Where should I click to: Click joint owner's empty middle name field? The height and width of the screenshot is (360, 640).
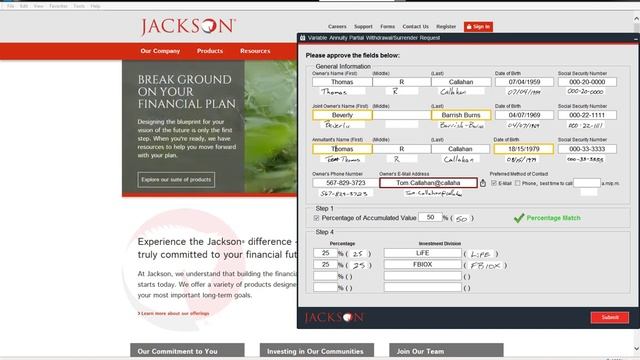pos(401,115)
